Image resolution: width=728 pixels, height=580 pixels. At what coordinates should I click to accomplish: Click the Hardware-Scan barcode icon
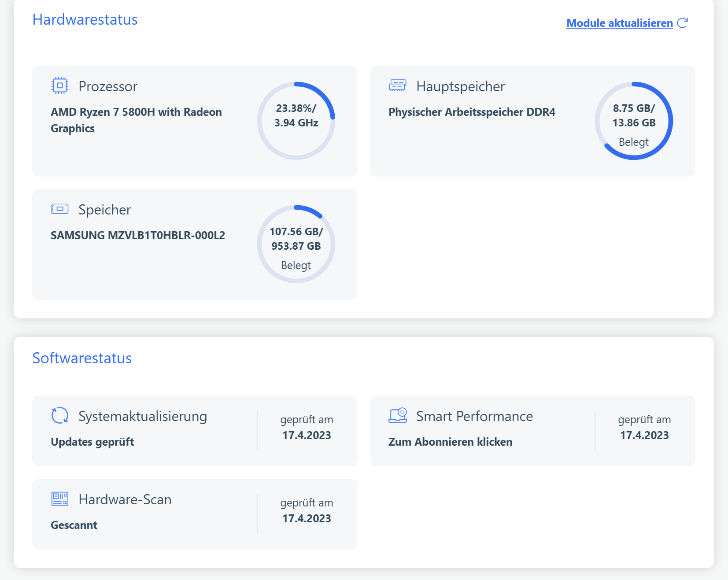point(60,499)
